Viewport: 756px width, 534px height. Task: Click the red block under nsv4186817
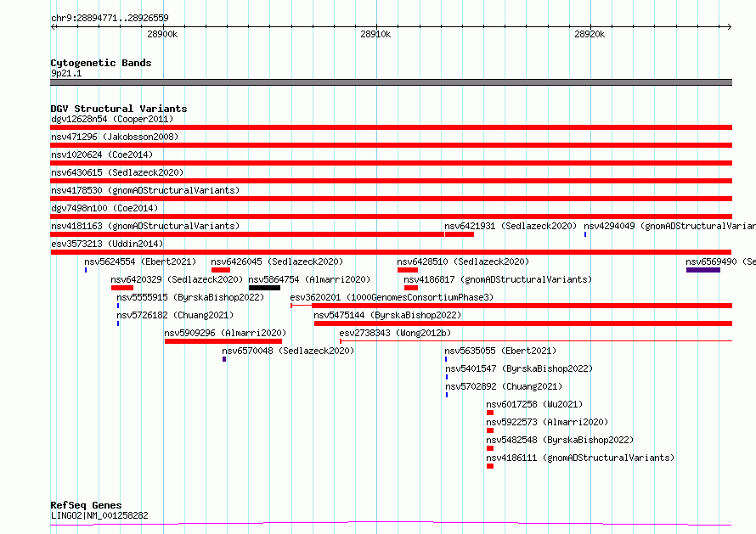pos(411,288)
